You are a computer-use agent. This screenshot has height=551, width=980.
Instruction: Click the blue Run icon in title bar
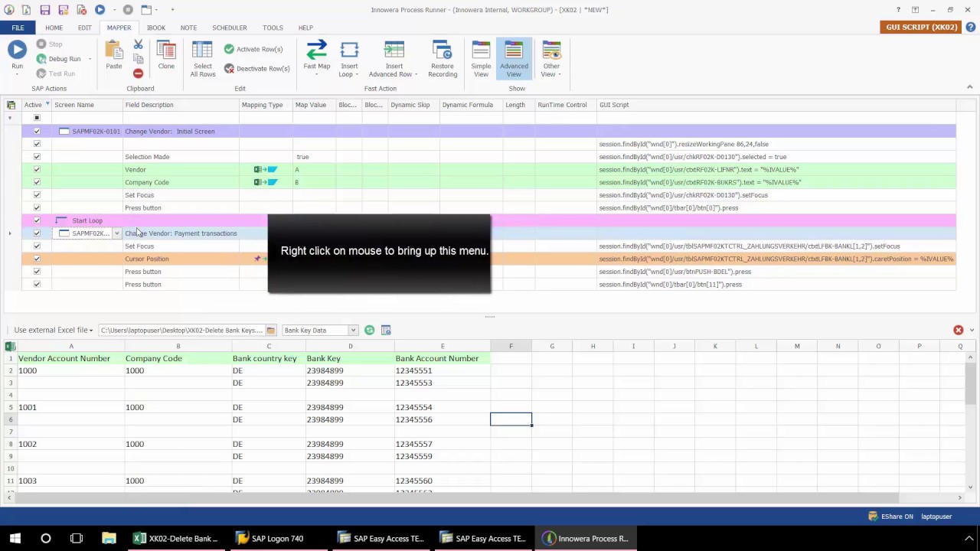(100, 10)
